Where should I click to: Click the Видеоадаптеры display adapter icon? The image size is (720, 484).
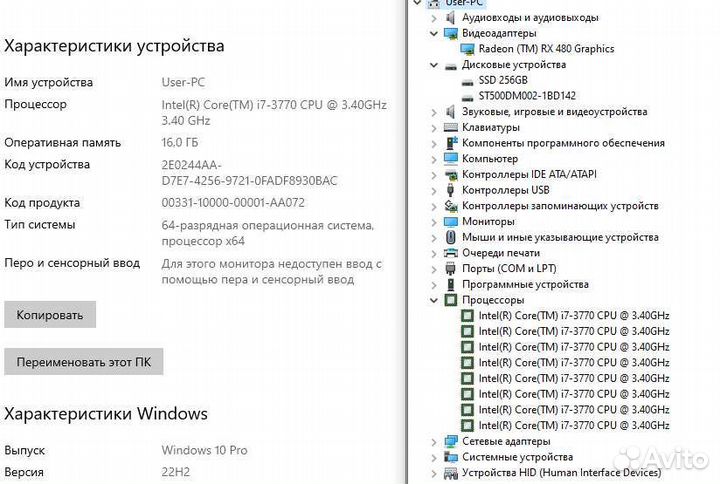(451, 34)
